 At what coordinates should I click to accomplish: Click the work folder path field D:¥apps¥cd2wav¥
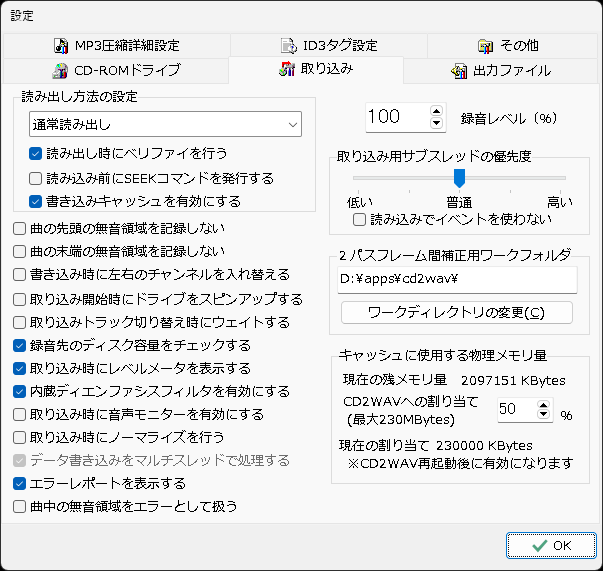click(x=457, y=280)
